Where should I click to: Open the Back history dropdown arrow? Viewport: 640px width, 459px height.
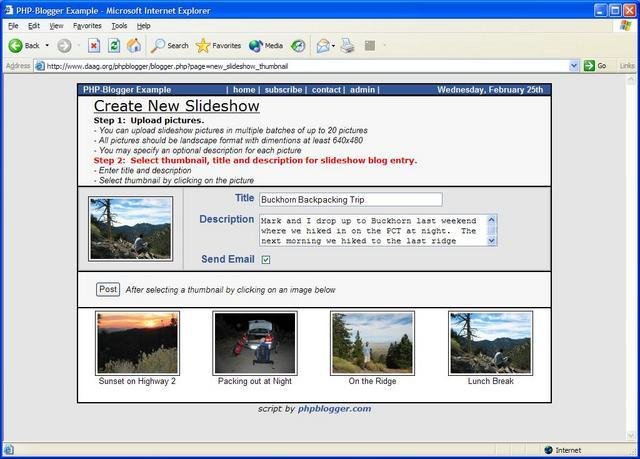[x=47, y=45]
